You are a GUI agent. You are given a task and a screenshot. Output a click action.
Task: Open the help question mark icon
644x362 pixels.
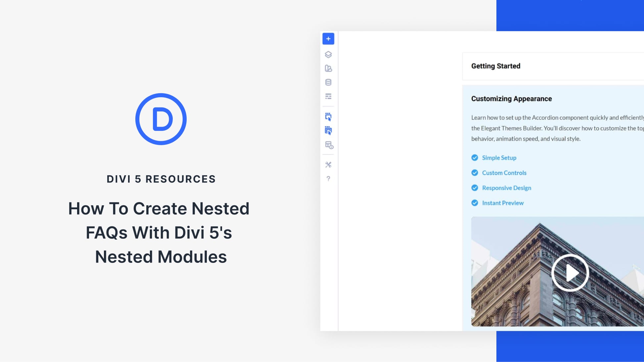(x=328, y=179)
